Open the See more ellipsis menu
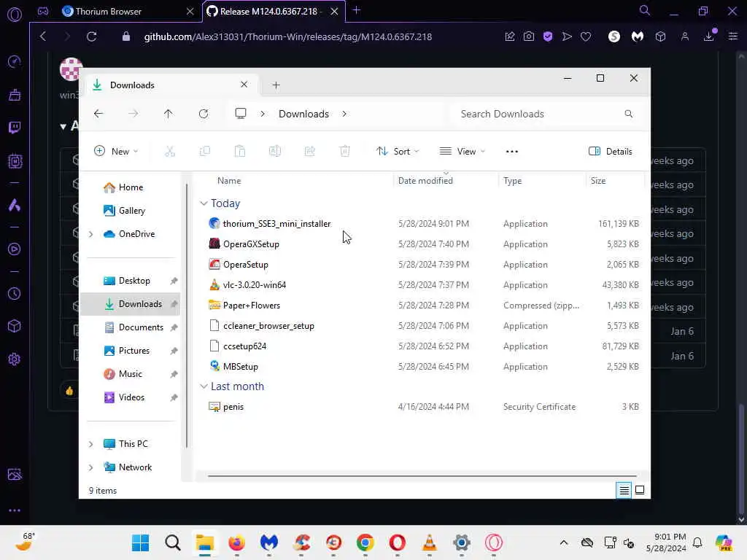This screenshot has height=560, width=747. tap(511, 152)
